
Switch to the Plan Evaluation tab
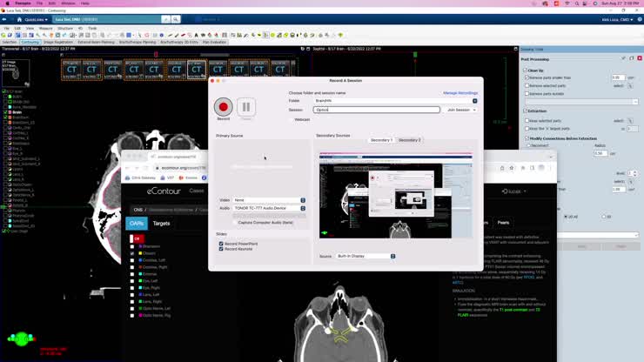tap(214, 43)
